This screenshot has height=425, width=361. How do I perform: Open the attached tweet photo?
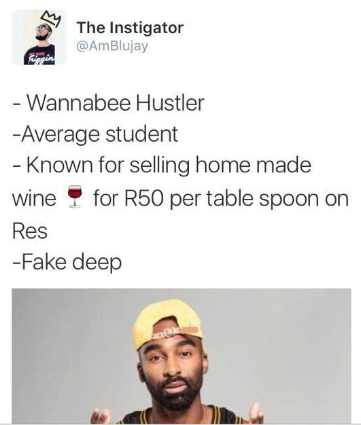pos(181,356)
